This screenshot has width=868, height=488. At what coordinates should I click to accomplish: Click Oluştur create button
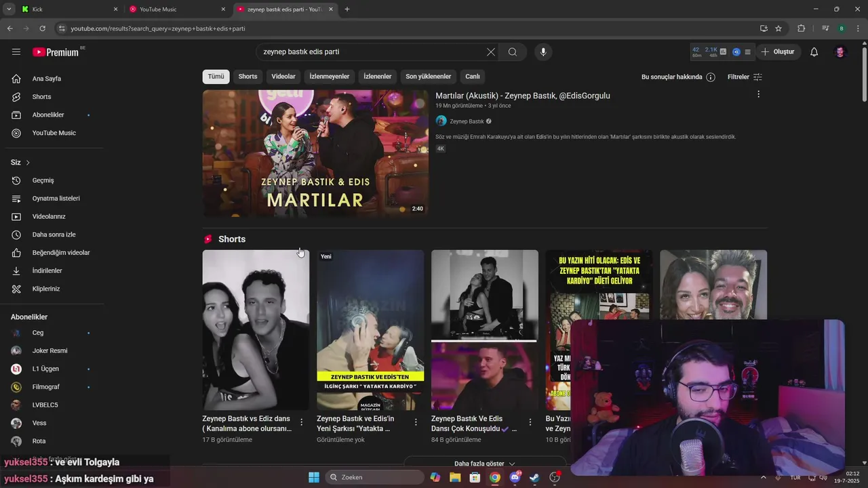click(778, 52)
